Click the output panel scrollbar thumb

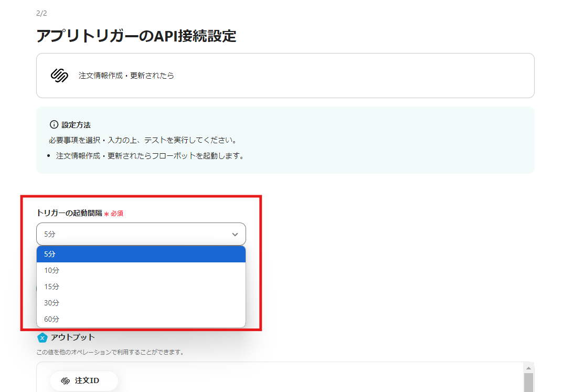(x=528, y=383)
